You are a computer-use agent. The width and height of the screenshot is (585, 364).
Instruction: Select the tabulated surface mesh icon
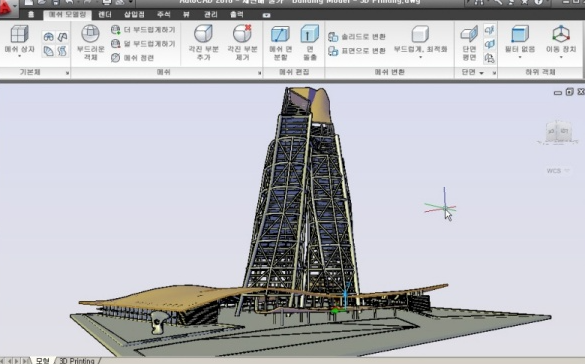[62, 50]
